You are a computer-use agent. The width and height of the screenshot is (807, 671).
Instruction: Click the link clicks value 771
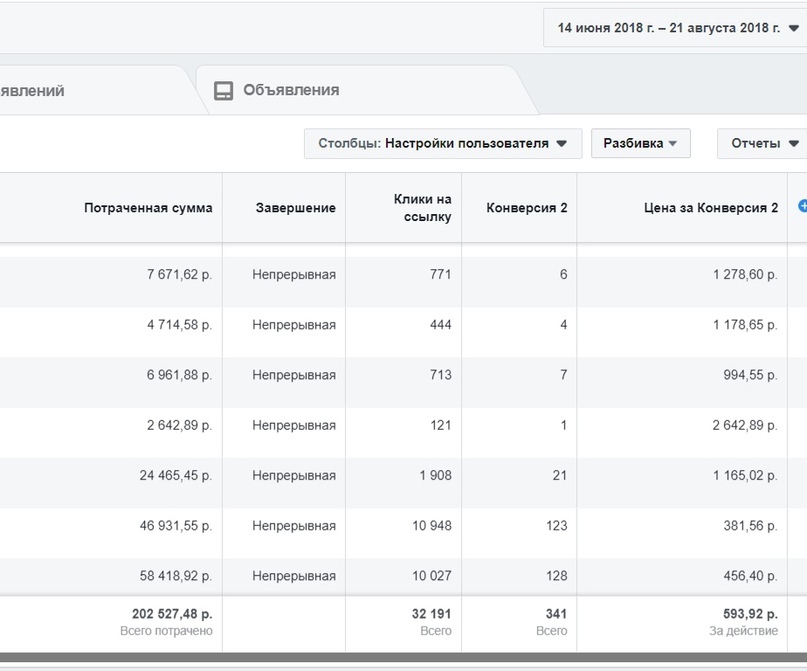(441, 274)
